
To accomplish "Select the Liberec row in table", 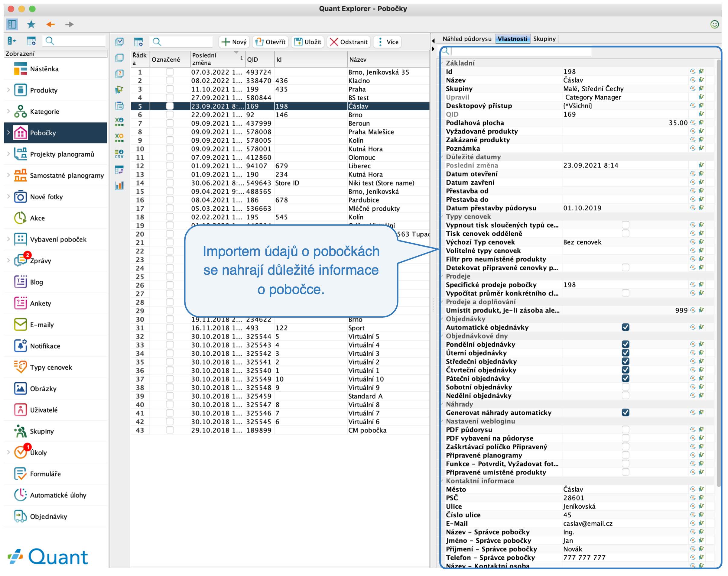I will point(280,166).
